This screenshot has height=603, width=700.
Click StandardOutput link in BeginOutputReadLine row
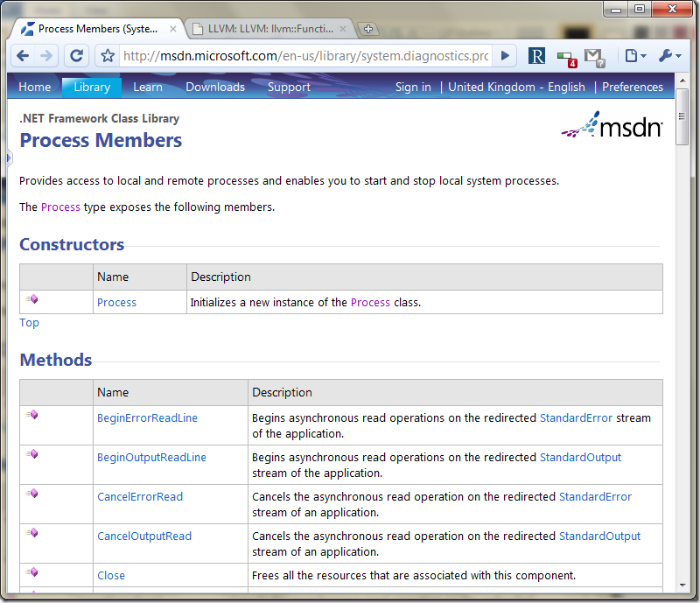click(580, 458)
